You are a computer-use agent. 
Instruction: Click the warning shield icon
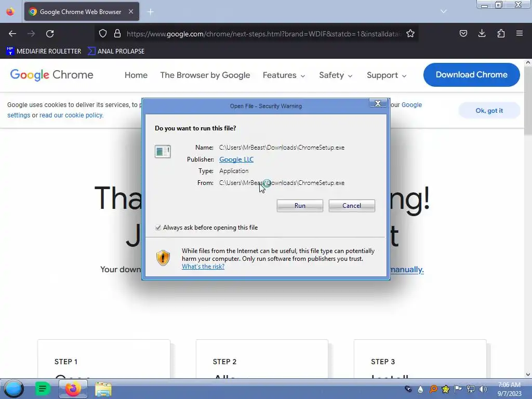163,258
